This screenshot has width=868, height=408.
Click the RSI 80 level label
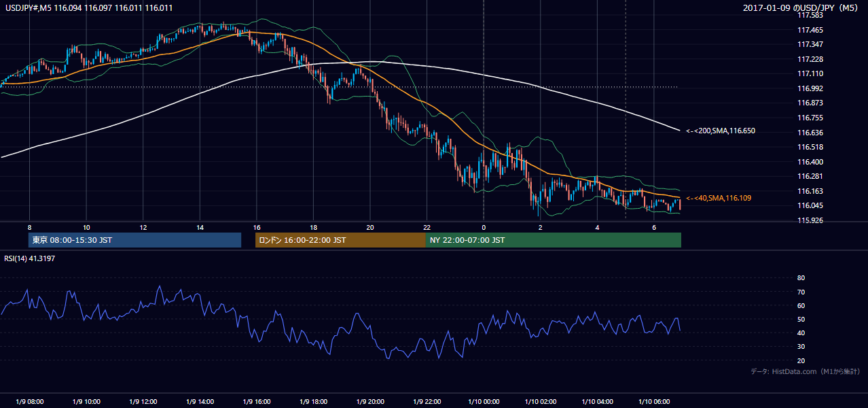tap(801, 278)
